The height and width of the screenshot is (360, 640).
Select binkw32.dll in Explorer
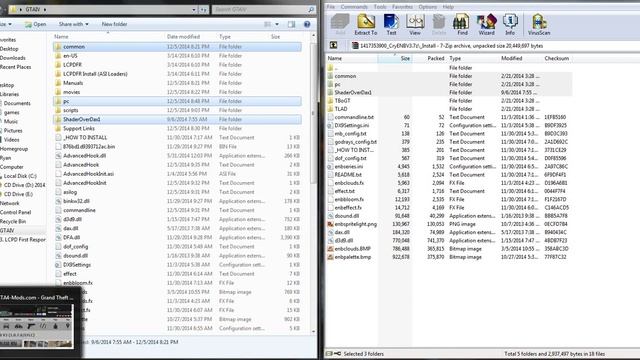tap(76, 201)
